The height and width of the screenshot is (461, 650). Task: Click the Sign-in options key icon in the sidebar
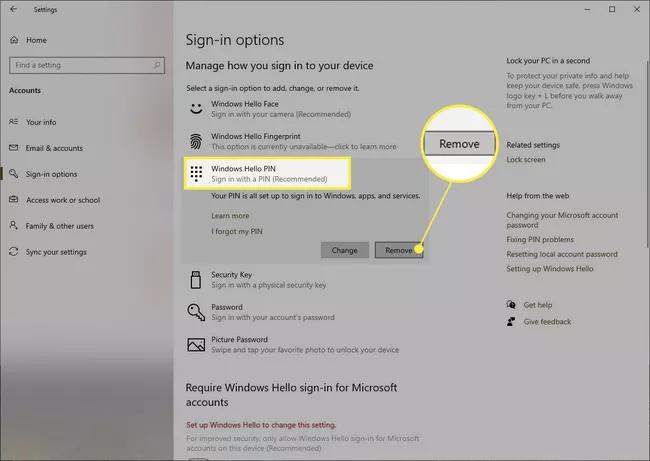(x=14, y=173)
